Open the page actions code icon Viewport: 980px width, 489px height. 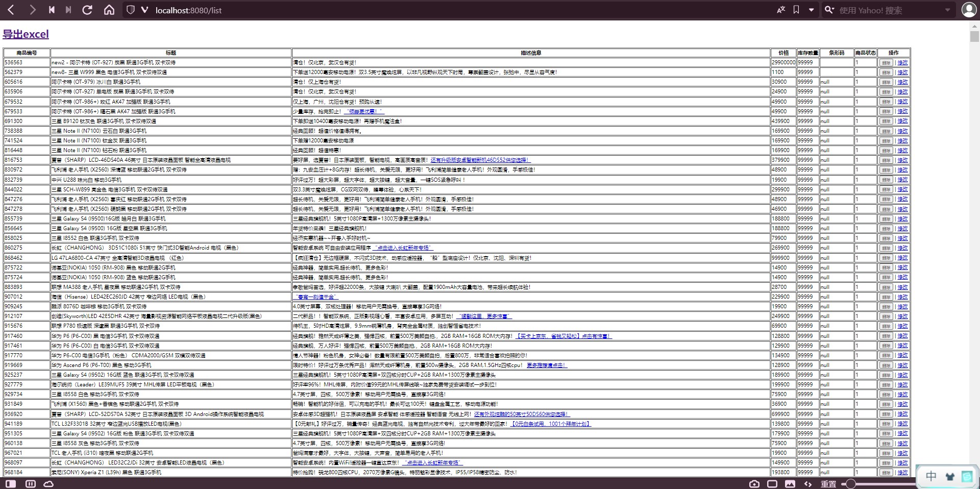coord(808,483)
